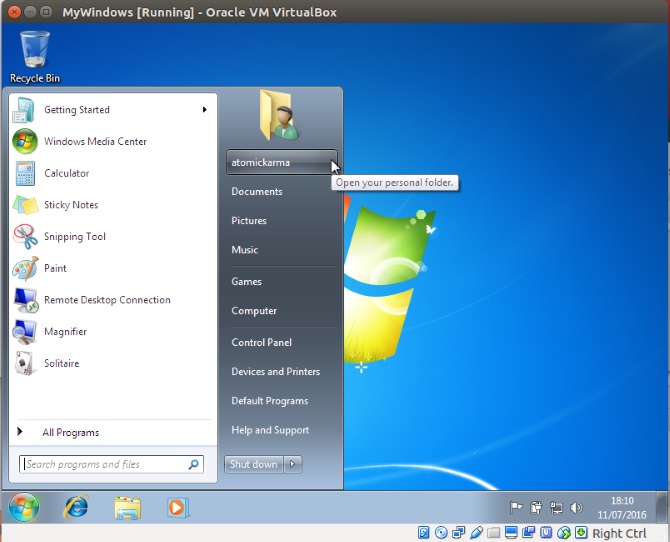Click the Paint palette icon

[x=25, y=268]
